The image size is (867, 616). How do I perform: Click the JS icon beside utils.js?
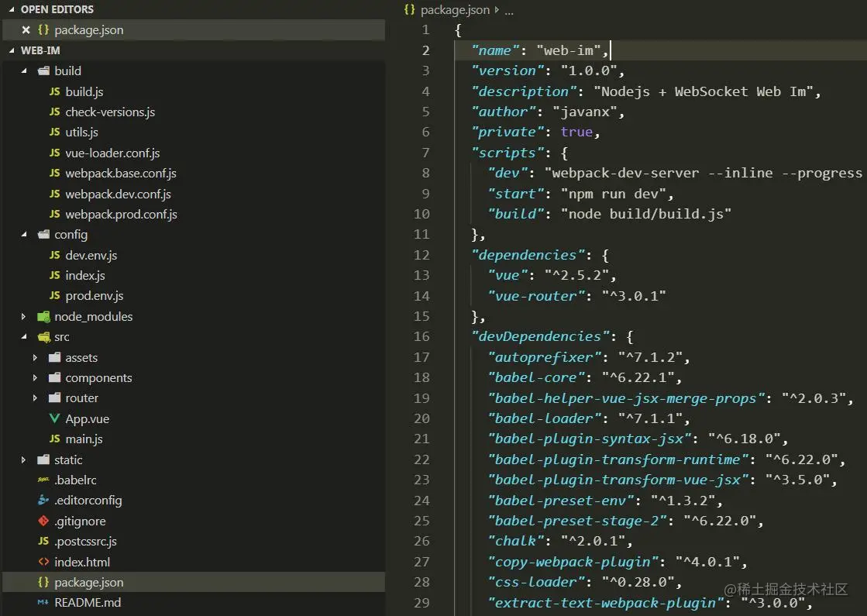55,132
